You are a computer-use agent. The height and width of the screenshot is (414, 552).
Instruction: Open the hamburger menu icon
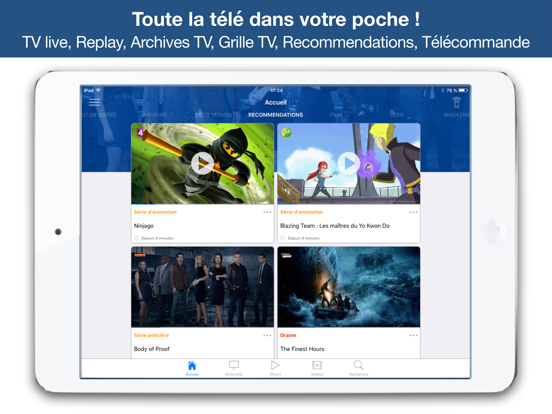(94, 102)
